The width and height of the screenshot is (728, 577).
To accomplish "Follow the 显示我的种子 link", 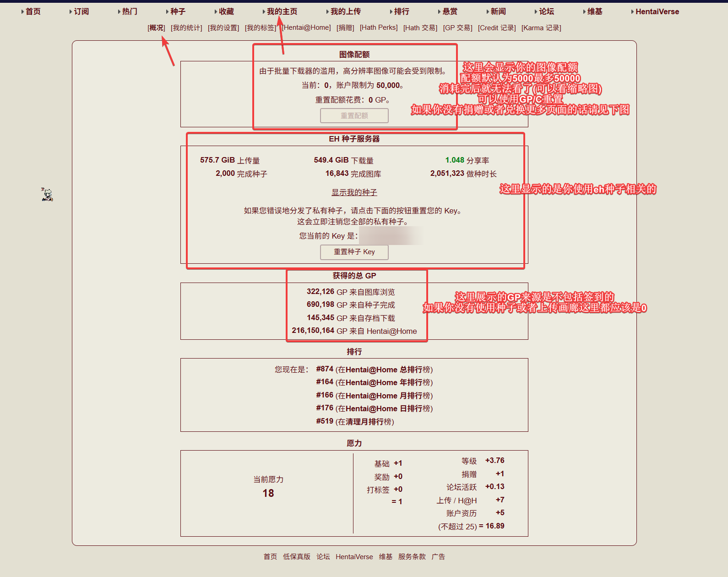I will point(354,192).
